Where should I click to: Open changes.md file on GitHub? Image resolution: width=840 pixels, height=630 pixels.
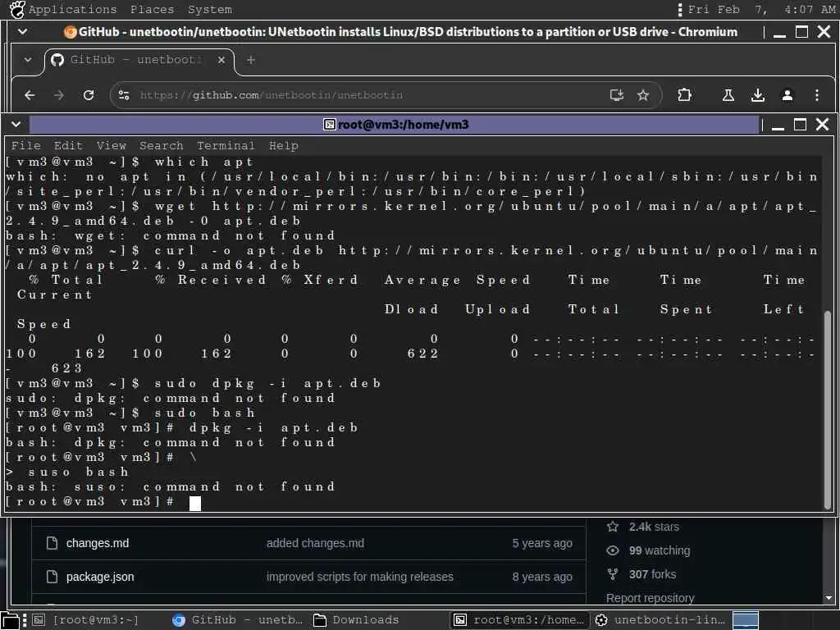pos(98,543)
